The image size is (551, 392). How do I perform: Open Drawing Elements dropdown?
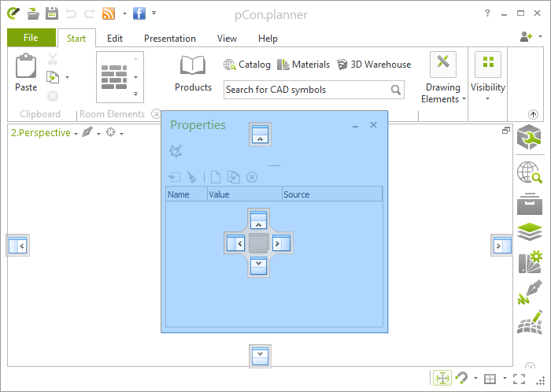click(443, 78)
